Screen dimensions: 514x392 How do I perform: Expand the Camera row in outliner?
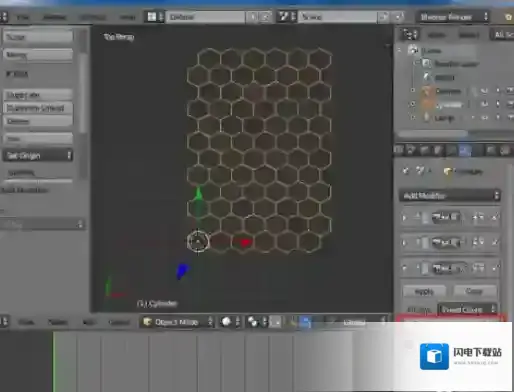point(412,90)
